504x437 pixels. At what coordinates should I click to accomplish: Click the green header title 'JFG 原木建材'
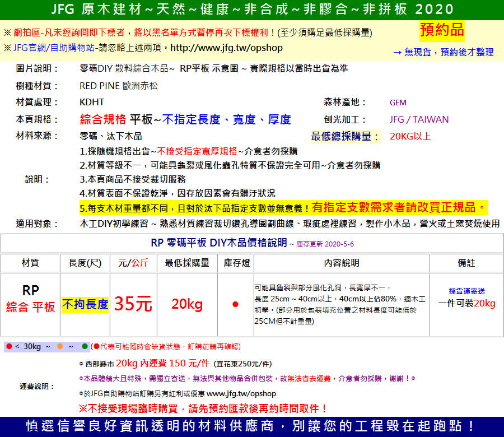(x=96, y=9)
